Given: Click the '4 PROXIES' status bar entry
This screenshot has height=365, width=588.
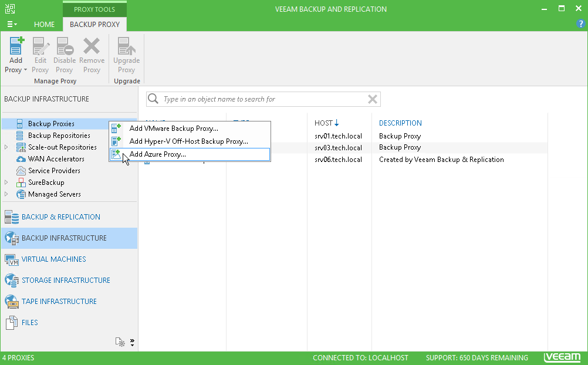Looking at the screenshot, I should pyautogui.click(x=18, y=358).
